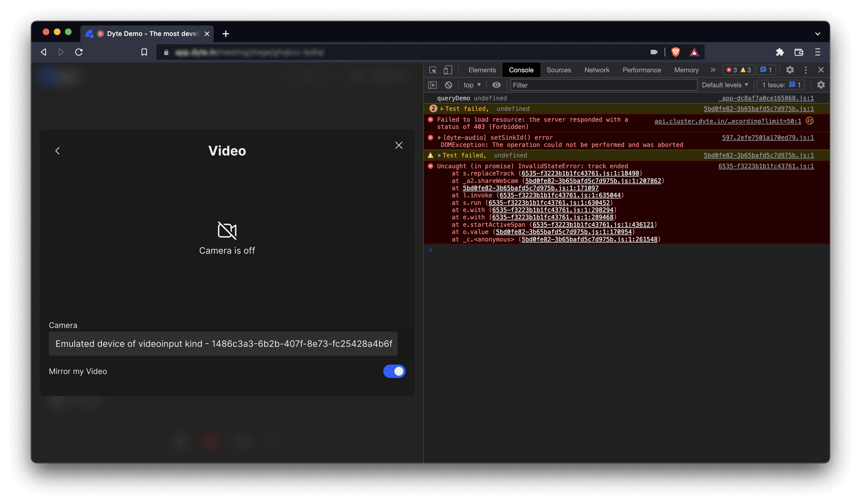Open the tab search chevron dropdown

tap(817, 34)
